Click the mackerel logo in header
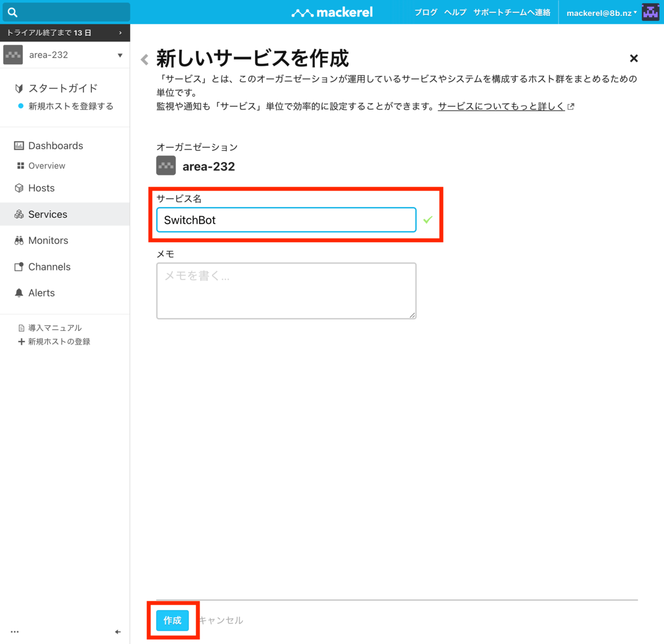Viewport: 664px width, 644px height. coord(332,12)
